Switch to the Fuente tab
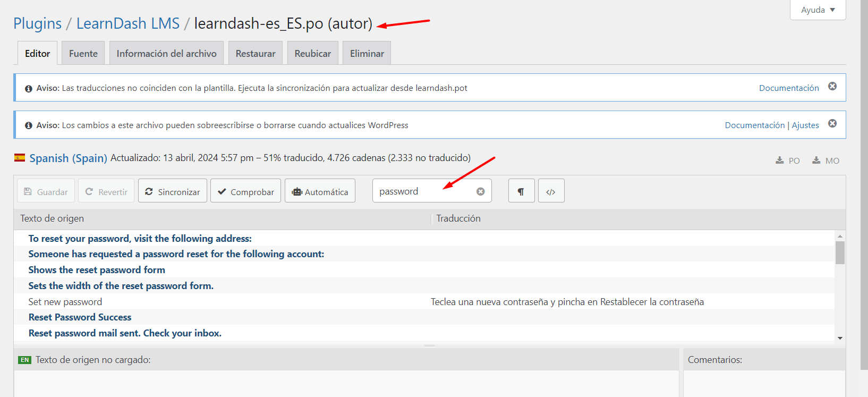This screenshot has width=868, height=397. 83,53
